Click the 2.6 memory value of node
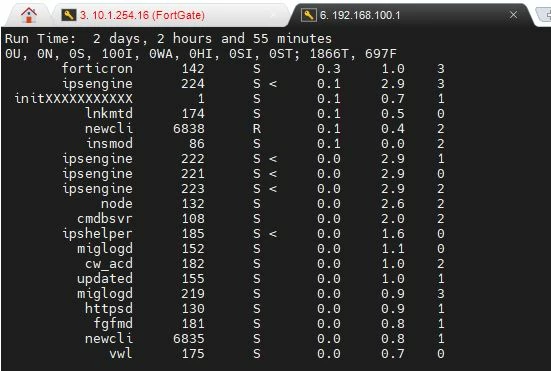 pos(393,204)
